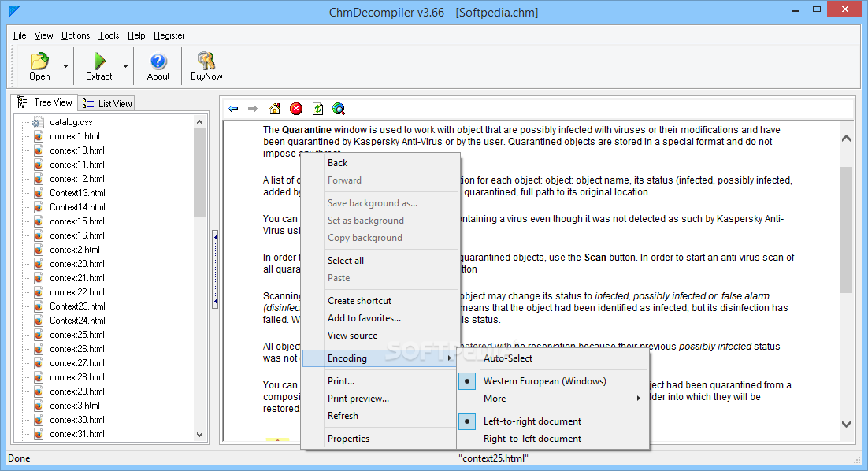Click the icon next to context1.html
This screenshot has width=868, height=471.
pyautogui.click(x=38, y=136)
